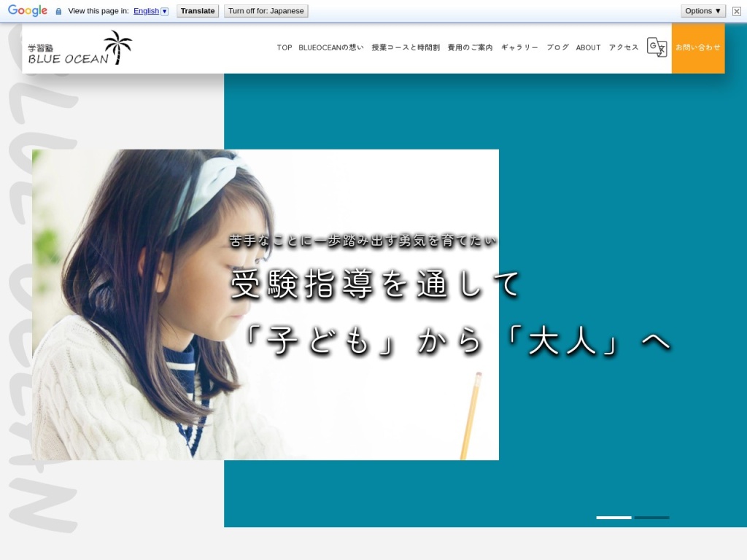Visit the ギャラリー page
This screenshot has width=747, height=560.
519,47
